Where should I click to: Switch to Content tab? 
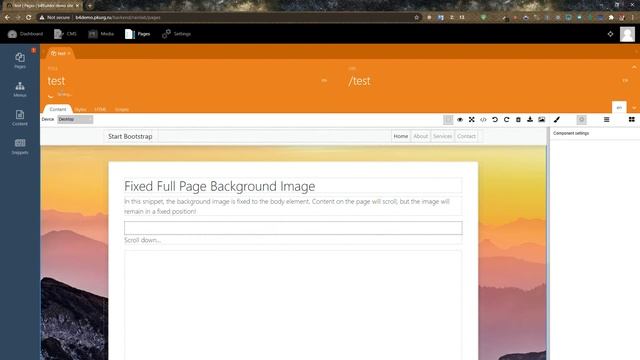point(58,109)
